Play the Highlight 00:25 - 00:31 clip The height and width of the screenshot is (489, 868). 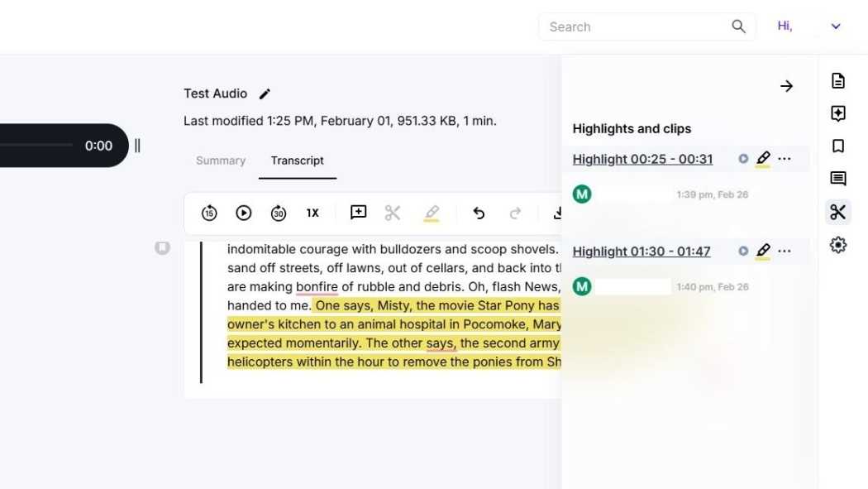pos(743,159)
